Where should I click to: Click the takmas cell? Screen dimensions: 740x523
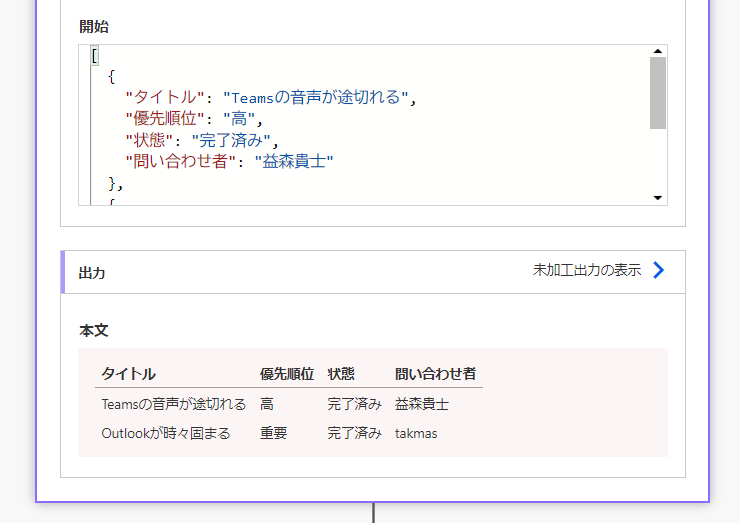click(x=416, y=433)
